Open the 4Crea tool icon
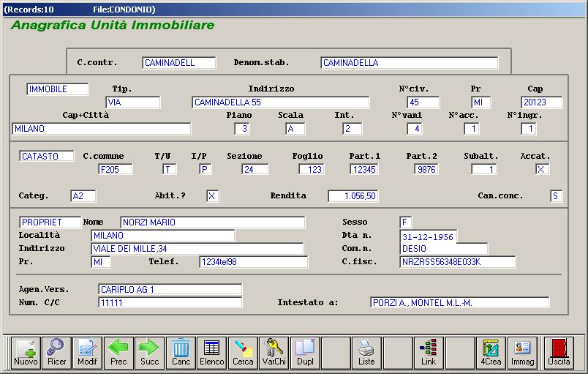Screen dimensions: 588x374 (x=491, y=353)
